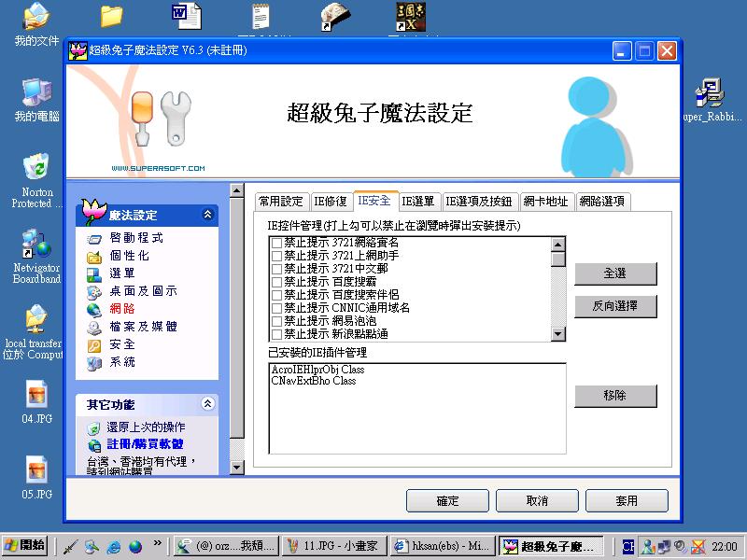Check 禁止提示 網易泡泡
Image resolution: width=747 pixels, height=560 pixels.
[x=276, y=321]
